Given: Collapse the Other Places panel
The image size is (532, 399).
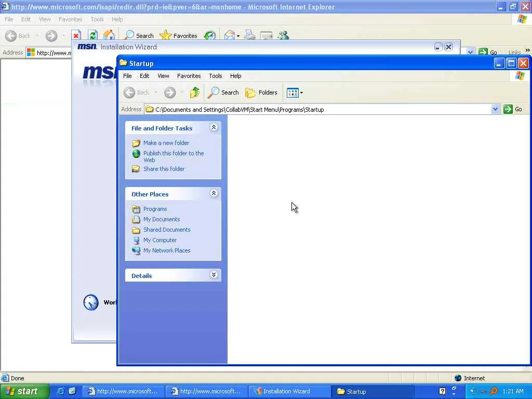Looking at the screenshot, I should pyautogui.click(x=214, y=193).
